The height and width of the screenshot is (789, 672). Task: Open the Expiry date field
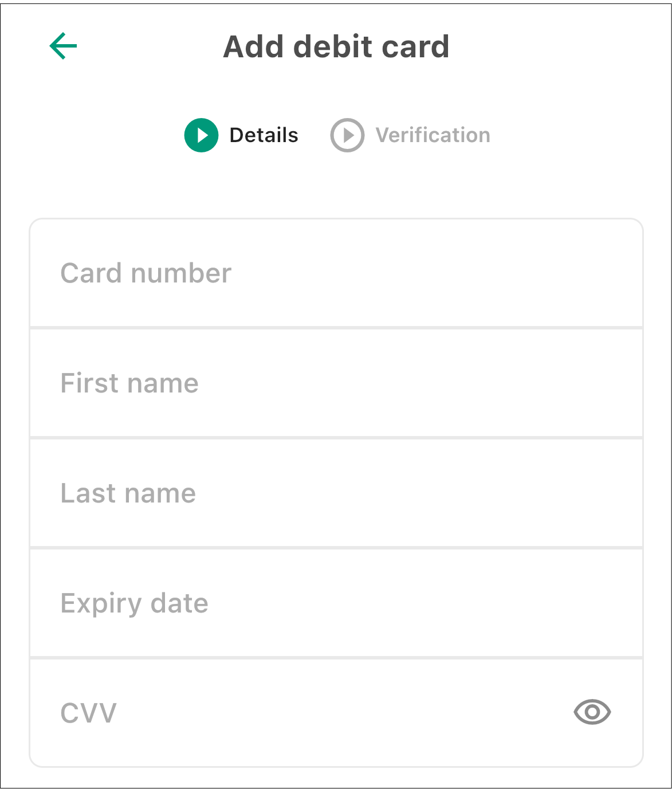click(x=336, y=603)
